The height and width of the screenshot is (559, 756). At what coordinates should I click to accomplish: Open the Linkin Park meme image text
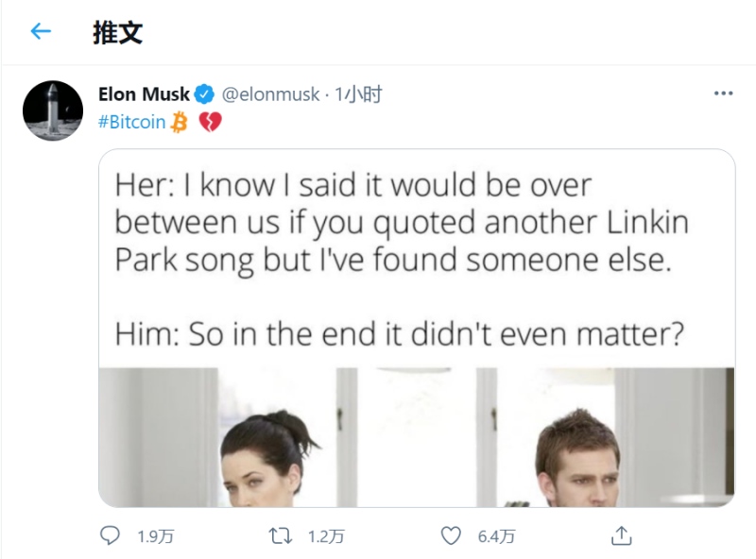[x=402, y=260]
